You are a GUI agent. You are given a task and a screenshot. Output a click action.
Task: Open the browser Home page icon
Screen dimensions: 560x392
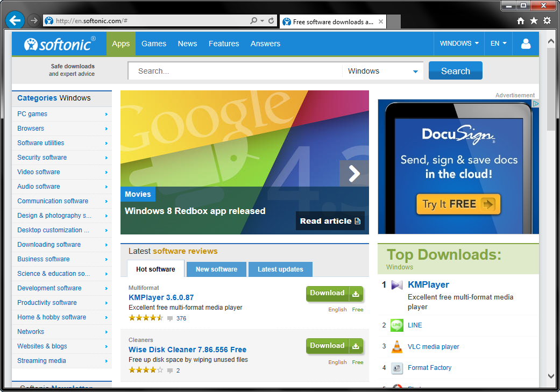pyautogui.click(x=521, y=21)
